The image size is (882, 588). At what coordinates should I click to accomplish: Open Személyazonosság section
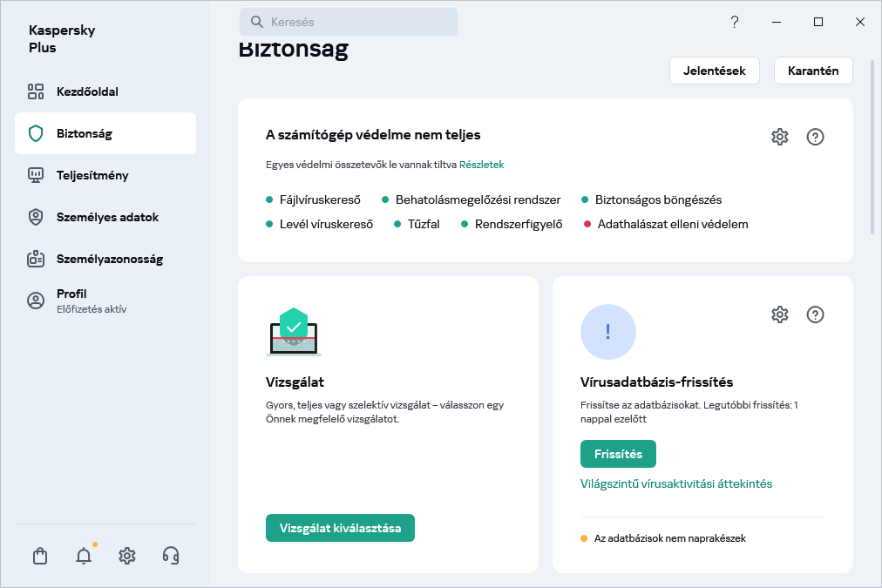click(x=109, y=259)
